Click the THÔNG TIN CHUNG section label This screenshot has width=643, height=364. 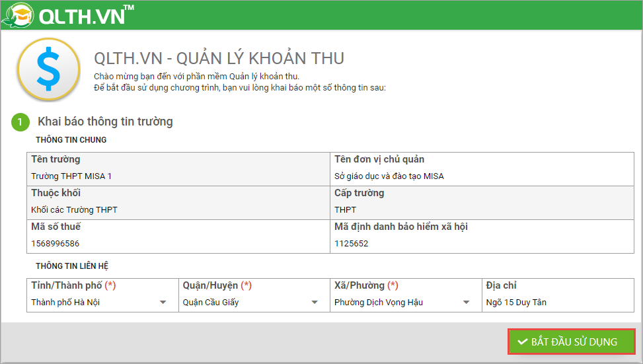pos(71,140)
